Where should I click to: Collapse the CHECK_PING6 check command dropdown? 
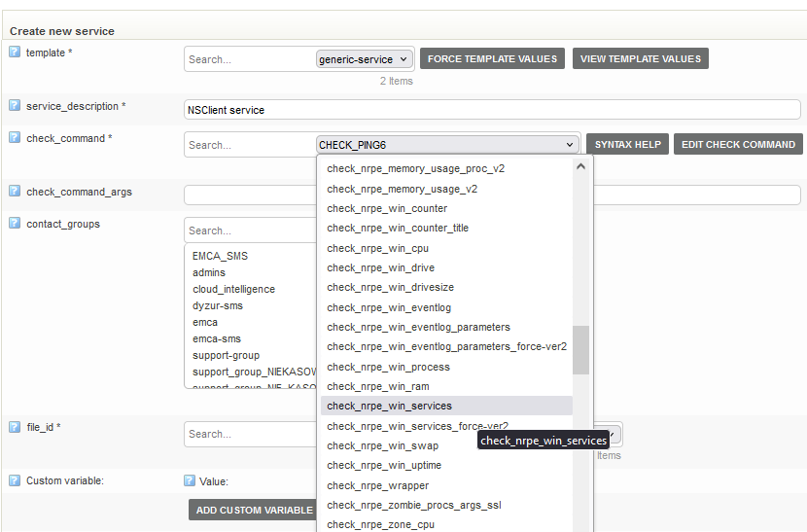pos(448,145)
